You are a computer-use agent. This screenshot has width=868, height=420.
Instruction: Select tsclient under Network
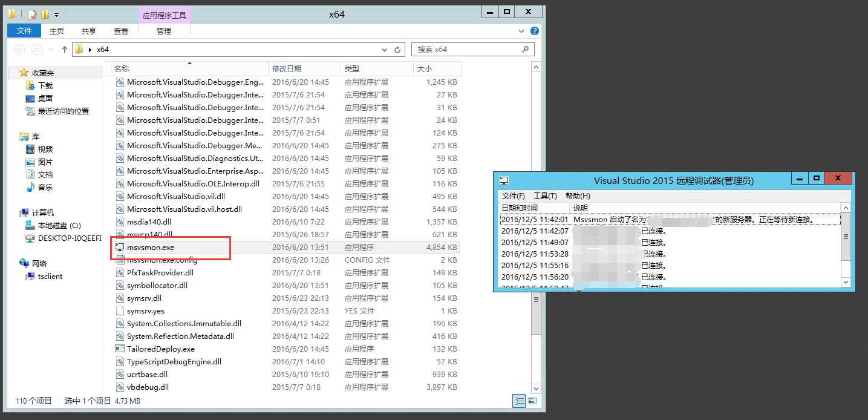(50, 276)
